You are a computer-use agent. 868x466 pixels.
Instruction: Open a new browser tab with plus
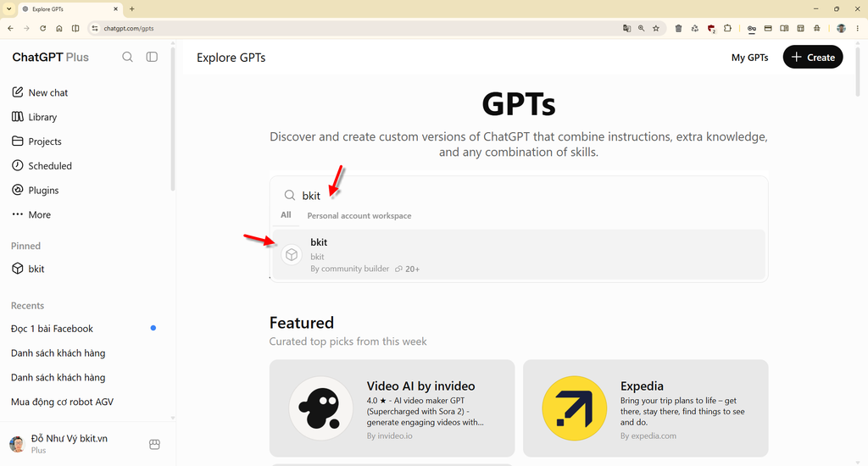tap(131, 8)
